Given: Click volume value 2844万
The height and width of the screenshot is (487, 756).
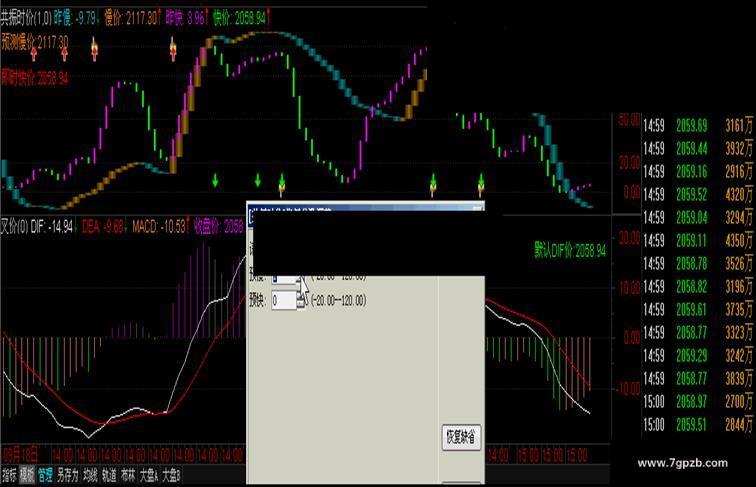Looking at the screenshot, I should coord(739,424).
